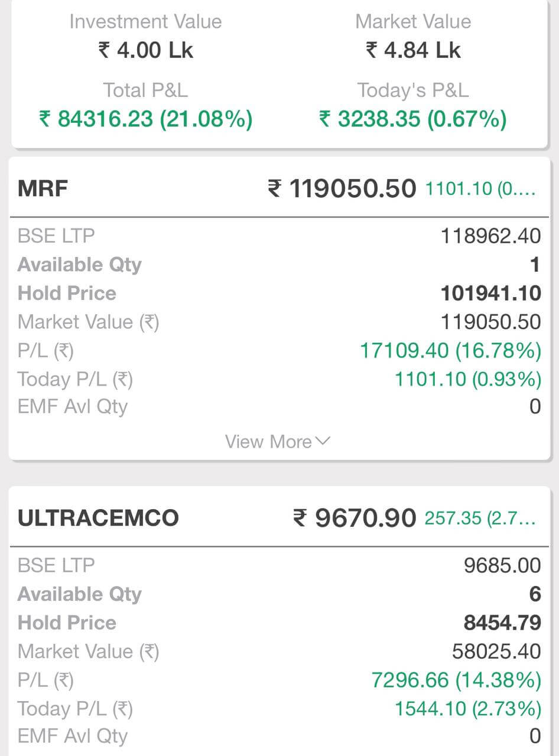This screenshot has width=559, height=756.
Task: Select ULTRACEMCO Market Value 58025.40
Action: (496, 651)
